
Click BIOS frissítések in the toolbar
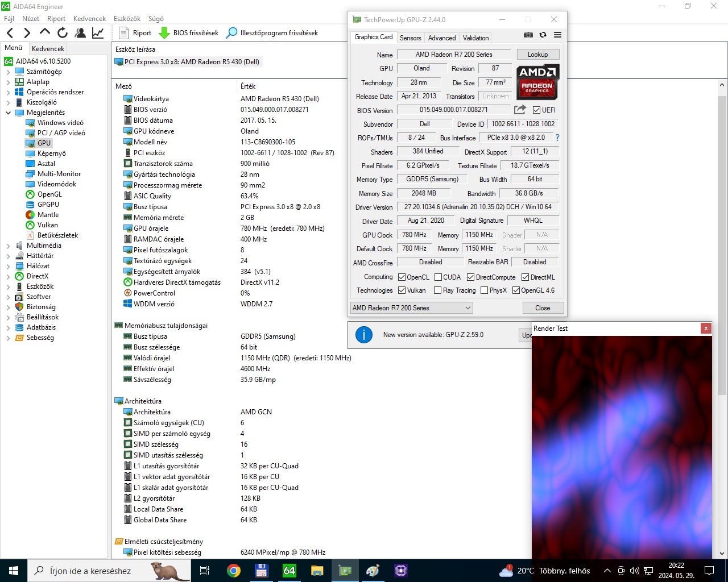coord(189,33)
